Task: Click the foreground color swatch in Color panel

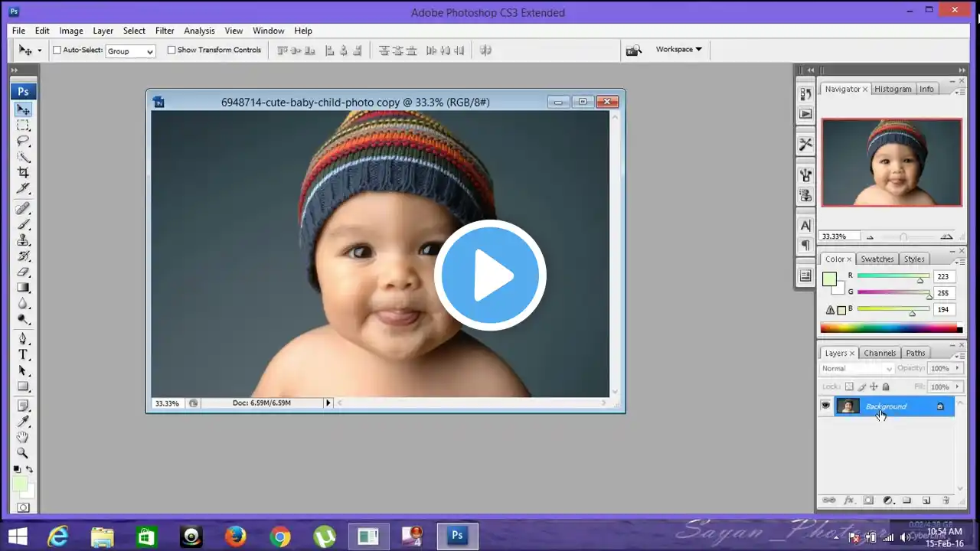Action: (829, 279)
